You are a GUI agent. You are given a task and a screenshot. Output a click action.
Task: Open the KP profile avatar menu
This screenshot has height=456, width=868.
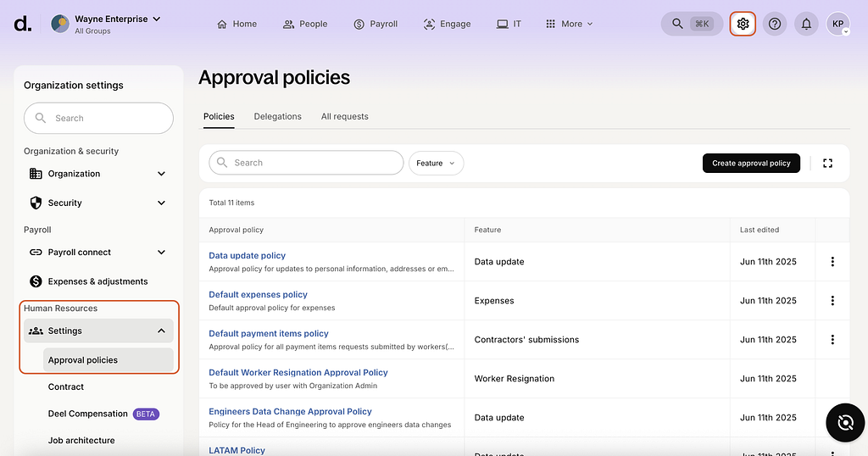(838, 24)
